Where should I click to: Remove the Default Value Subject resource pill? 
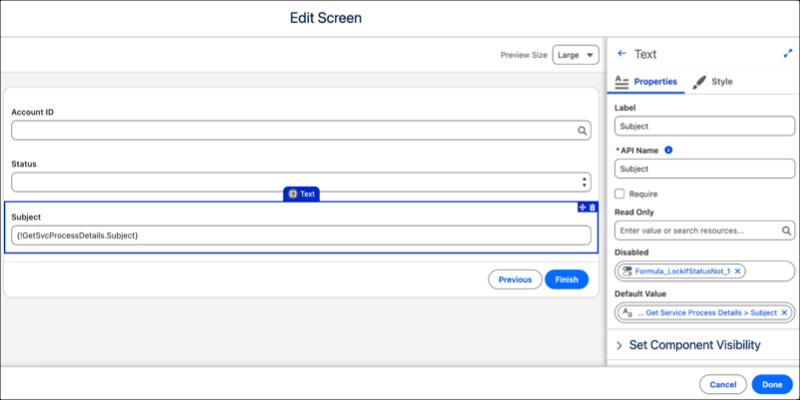[784, 313]
